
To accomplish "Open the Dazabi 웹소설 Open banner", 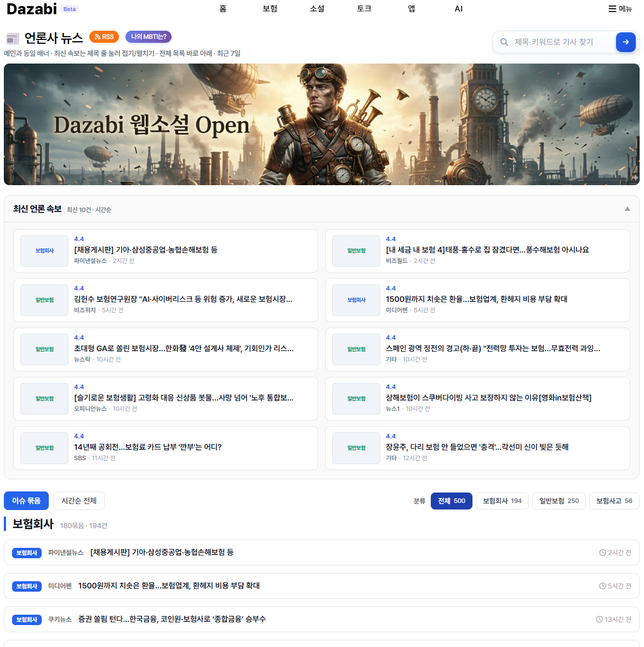I will click(x=321, y=124).
